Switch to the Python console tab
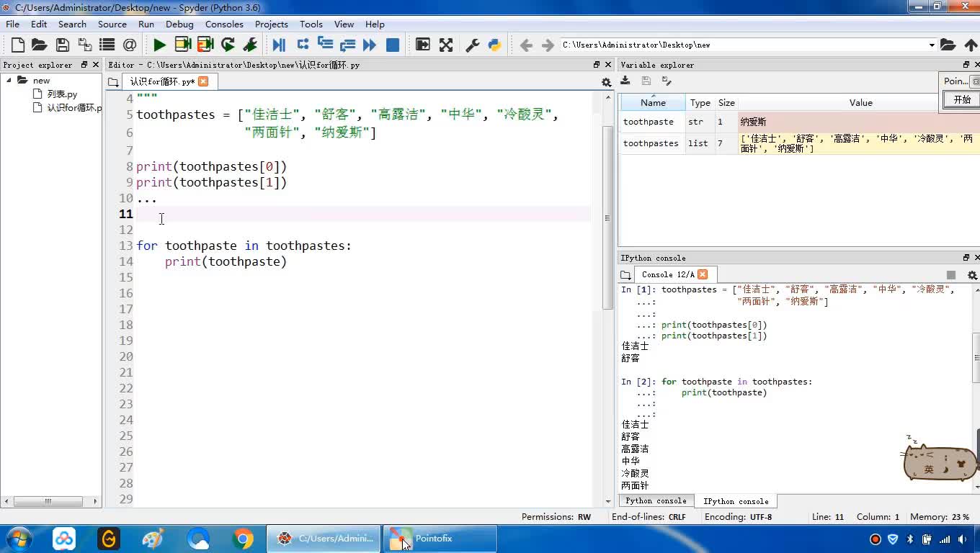This screenshot has height=553, width=980. coord(656,500)
